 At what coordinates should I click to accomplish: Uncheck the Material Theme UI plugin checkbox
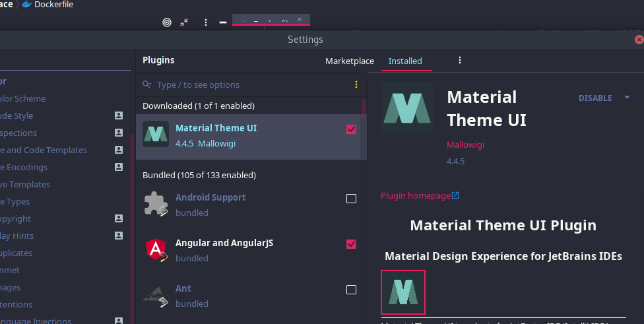click(351, 129)
